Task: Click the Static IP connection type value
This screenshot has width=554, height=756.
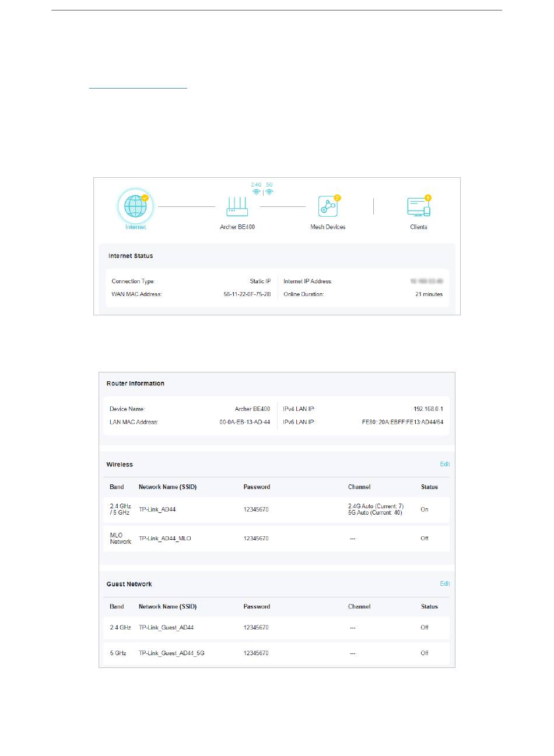Action: pyautogui.click(x=260, y=282)
